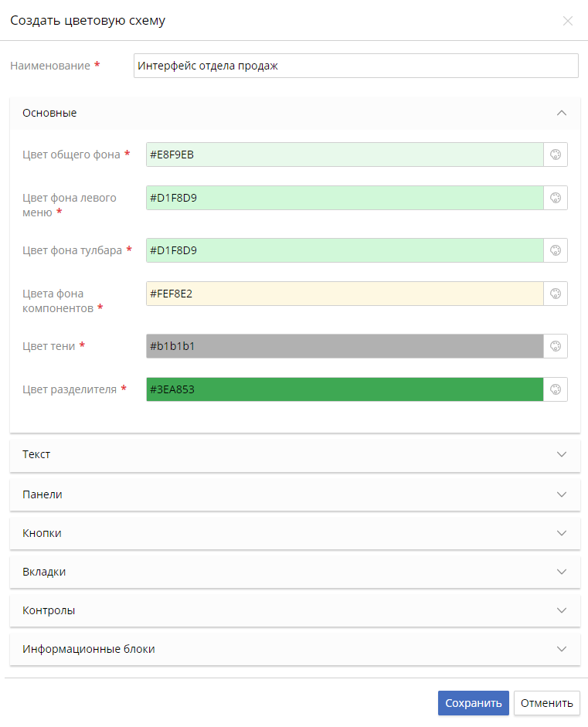588x727 pixels.
Task: Collapse the Основные section
Action: 561,113
